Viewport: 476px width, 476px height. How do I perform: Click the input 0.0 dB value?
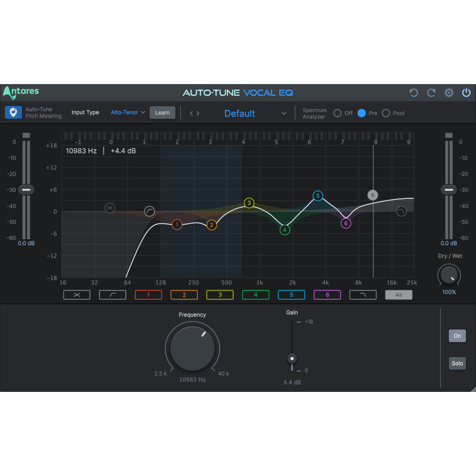pos(26,243)
